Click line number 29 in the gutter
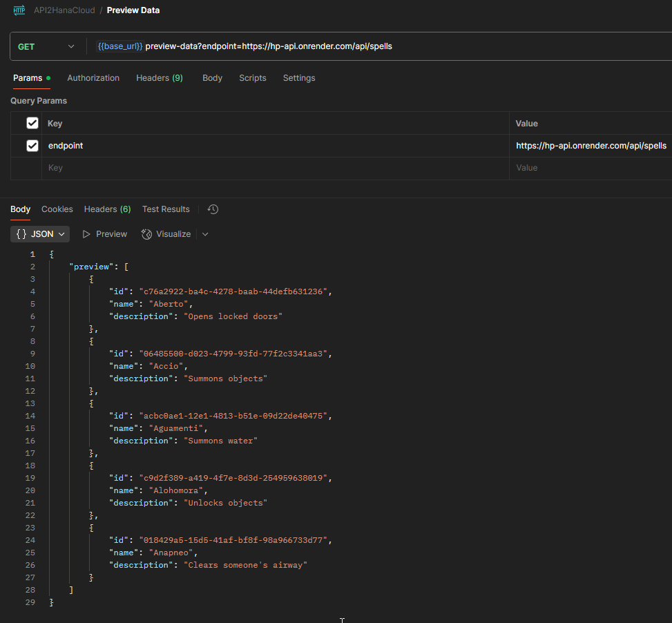This screenshot has width=672, height=623. (30, 602)
